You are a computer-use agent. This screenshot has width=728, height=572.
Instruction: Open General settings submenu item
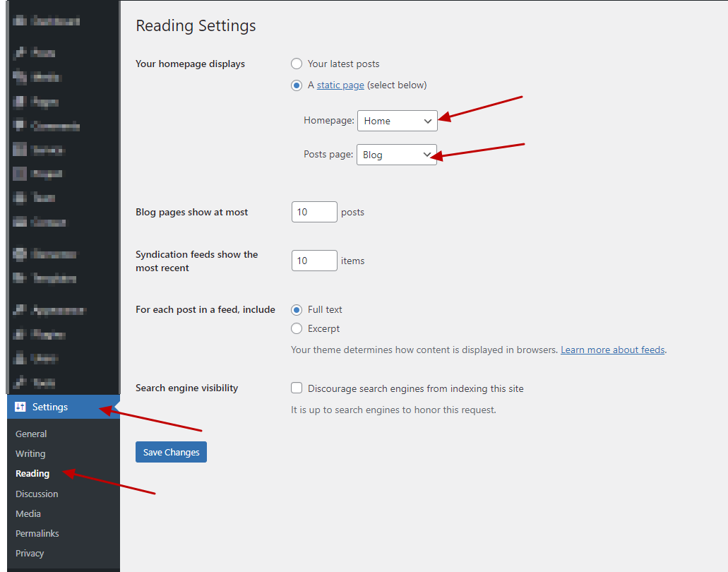(31, 434)
